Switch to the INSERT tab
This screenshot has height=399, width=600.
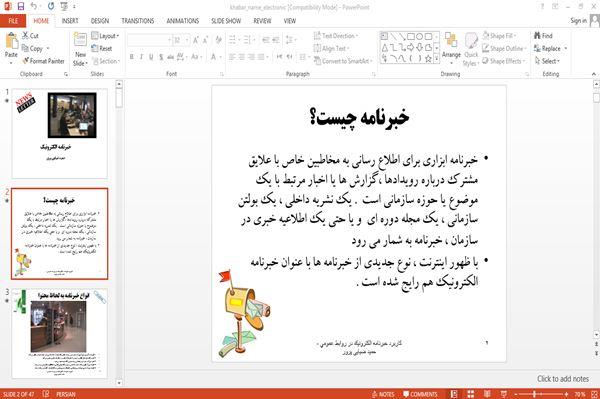click(70, 21)
